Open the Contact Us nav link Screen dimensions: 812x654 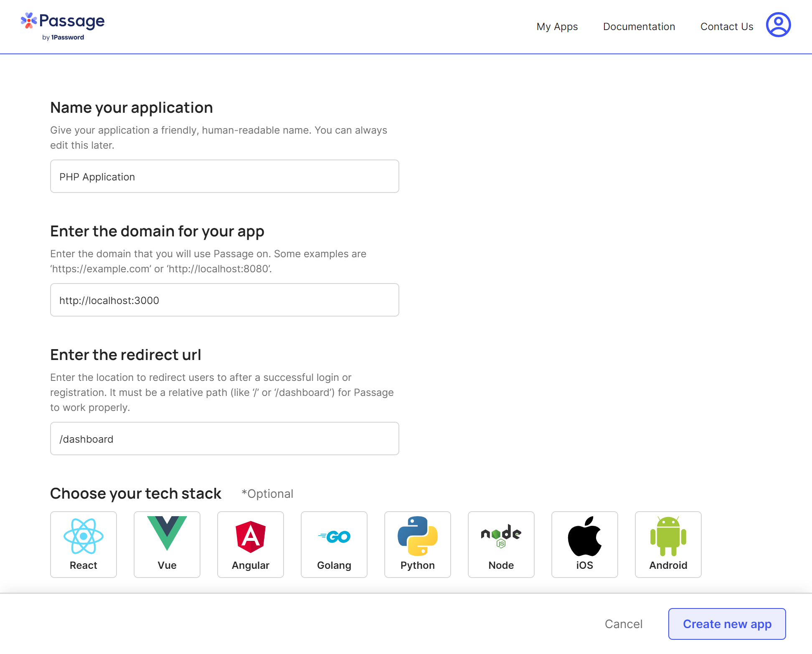[x=727, y=27]
